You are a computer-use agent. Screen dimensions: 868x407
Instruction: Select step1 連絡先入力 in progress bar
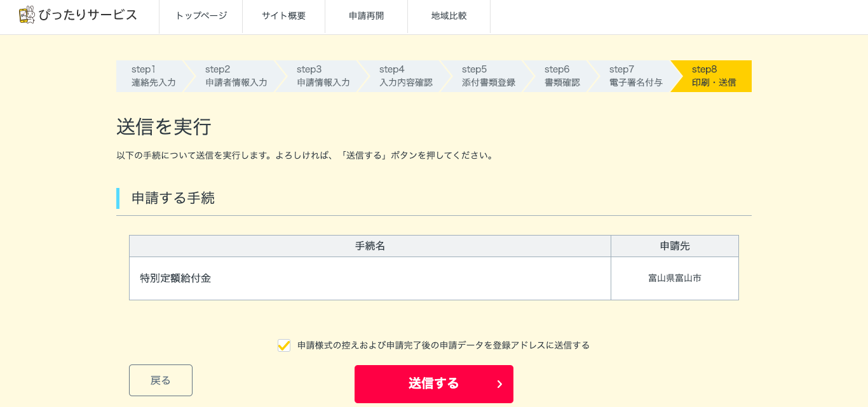[x=153, y=76]
